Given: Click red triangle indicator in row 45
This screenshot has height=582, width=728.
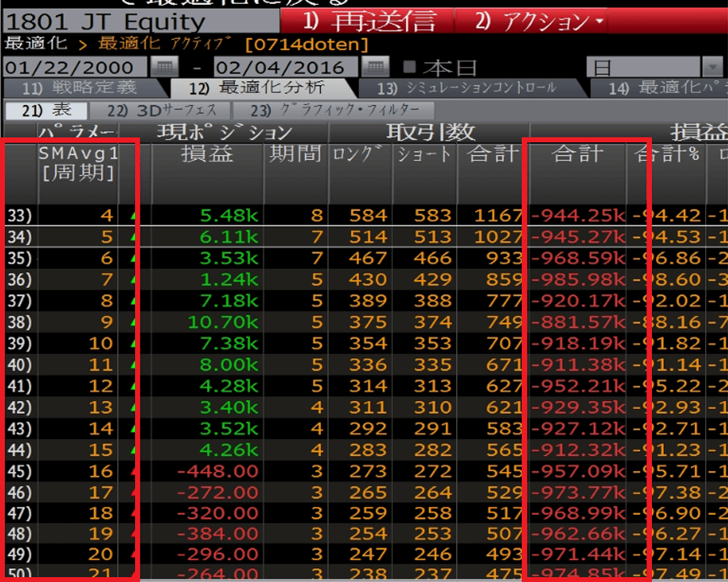Looking at the screenshot, I should [133, 471].
